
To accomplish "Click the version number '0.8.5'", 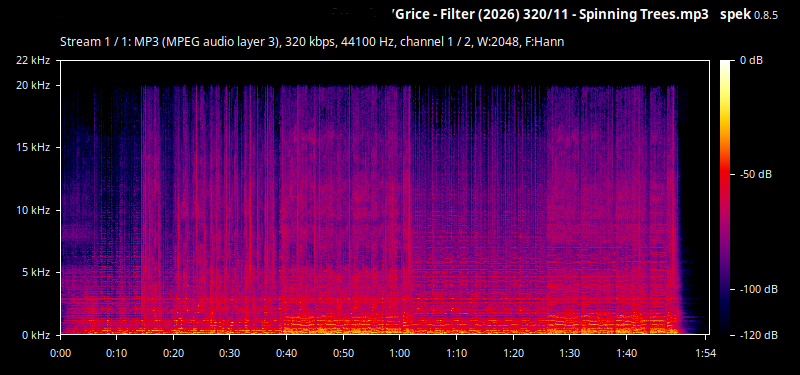I will pyautogui.click(x=766, y=16).
